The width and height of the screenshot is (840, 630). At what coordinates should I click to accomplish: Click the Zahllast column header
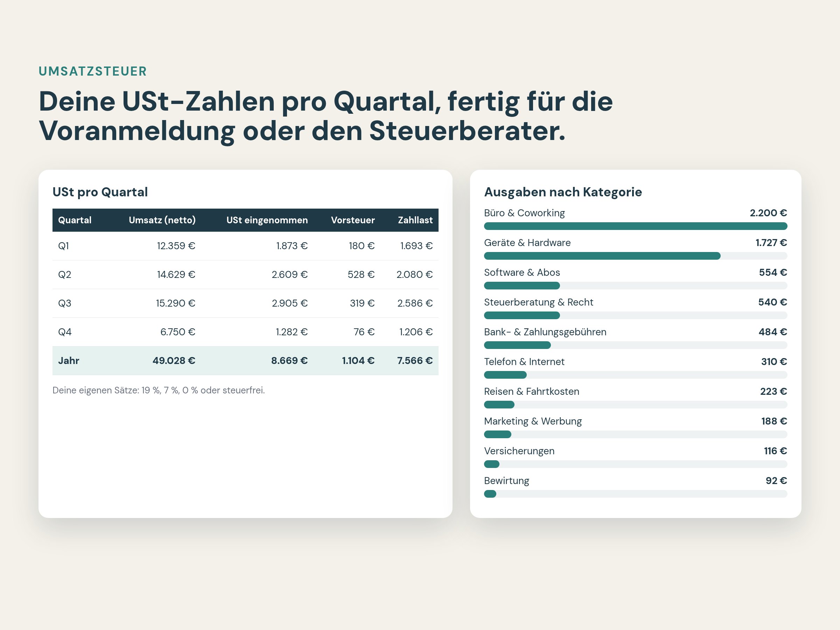pyautogui.click(x=415, y=220)
